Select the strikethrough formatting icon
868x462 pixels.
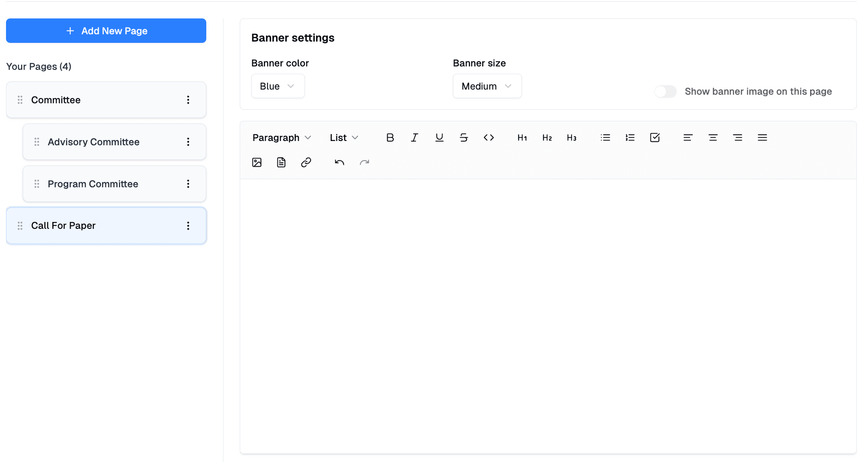[464, 138]
